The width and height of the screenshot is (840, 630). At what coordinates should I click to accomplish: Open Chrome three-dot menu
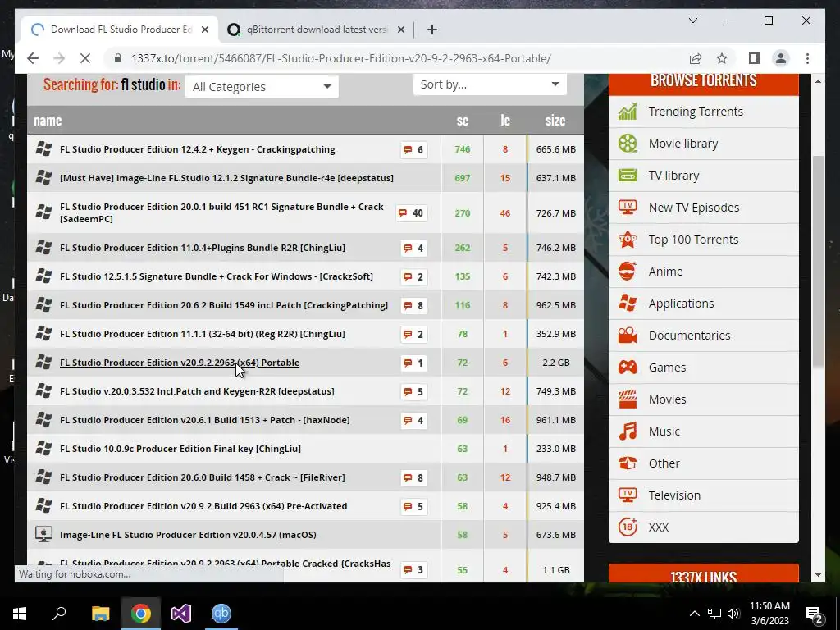click(807, 58)
